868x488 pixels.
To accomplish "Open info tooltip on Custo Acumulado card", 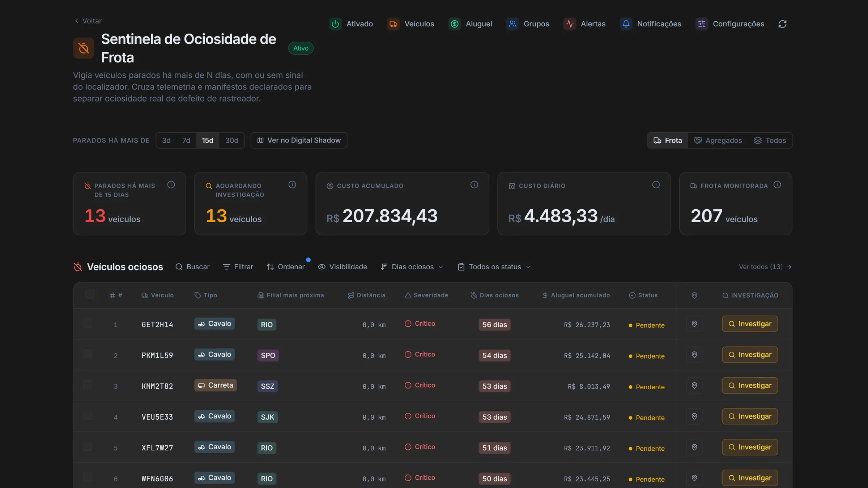I will (x=474, y=185).
